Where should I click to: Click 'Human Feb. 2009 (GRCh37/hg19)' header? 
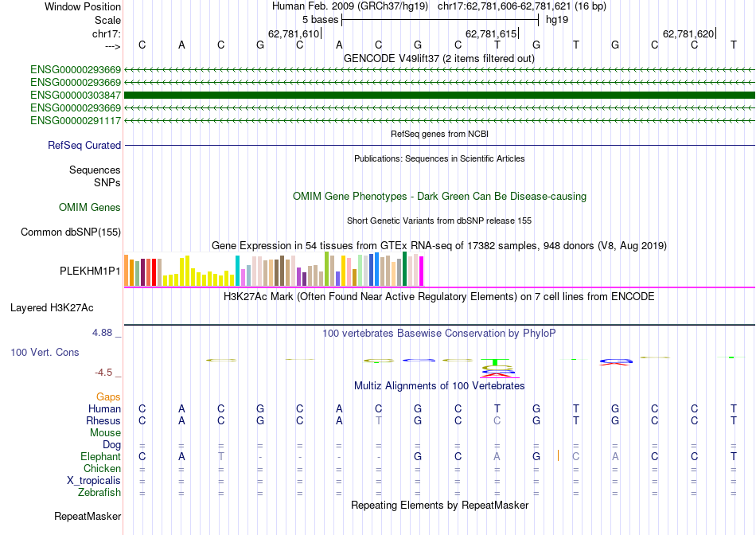coord(350,6)
